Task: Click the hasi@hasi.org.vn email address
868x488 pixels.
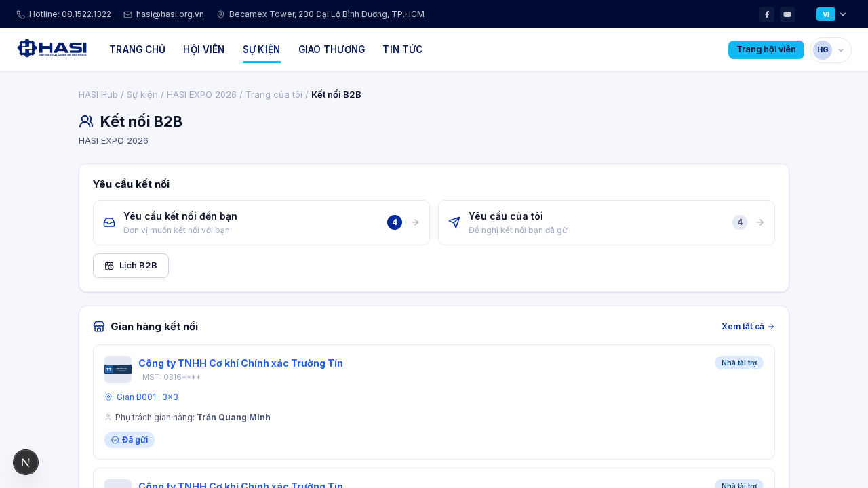Action: [170, 14]
